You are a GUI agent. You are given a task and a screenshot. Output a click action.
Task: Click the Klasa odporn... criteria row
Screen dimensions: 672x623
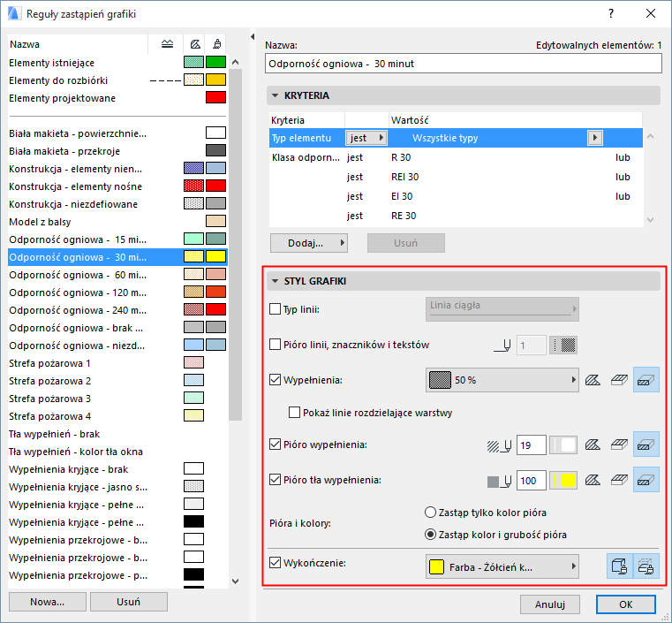456,157
